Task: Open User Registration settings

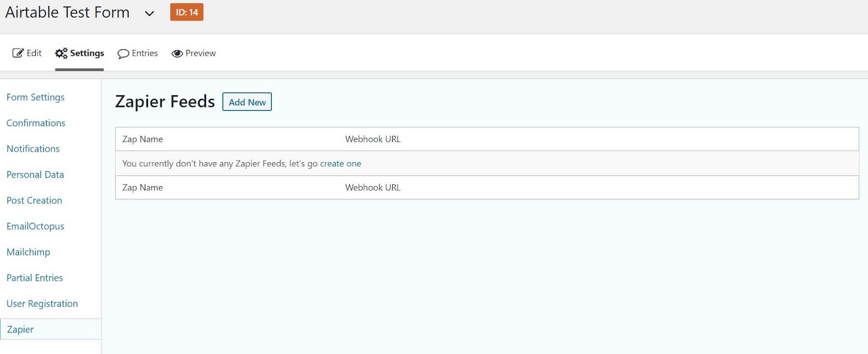Action: (42, 304)
